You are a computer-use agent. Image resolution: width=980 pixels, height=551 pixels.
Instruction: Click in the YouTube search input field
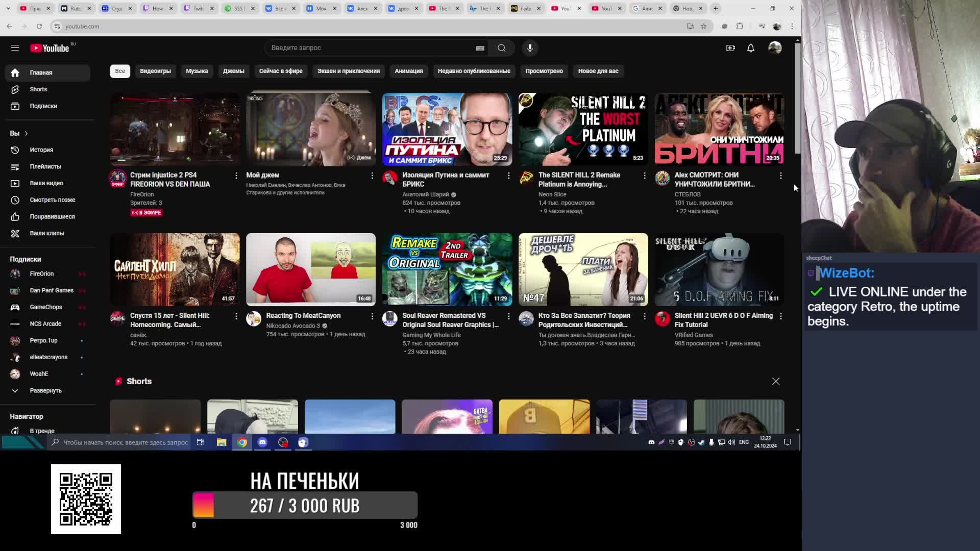click(367, 47)
